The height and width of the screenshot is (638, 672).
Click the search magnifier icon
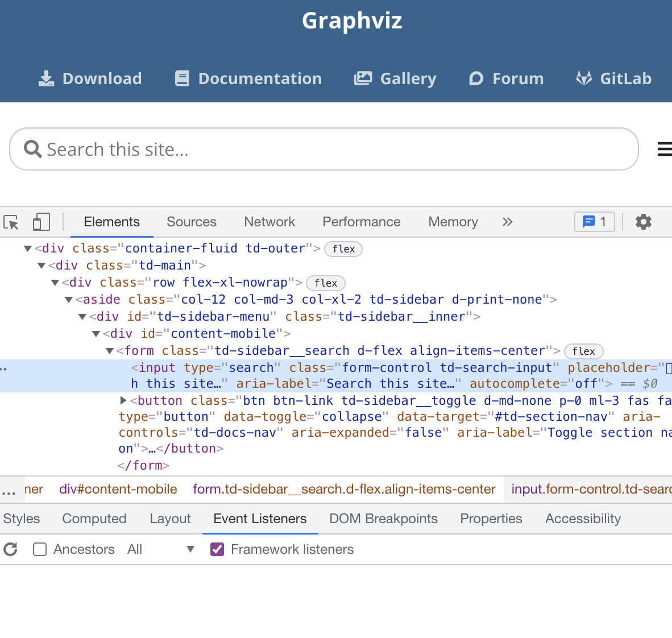(33, 149)
